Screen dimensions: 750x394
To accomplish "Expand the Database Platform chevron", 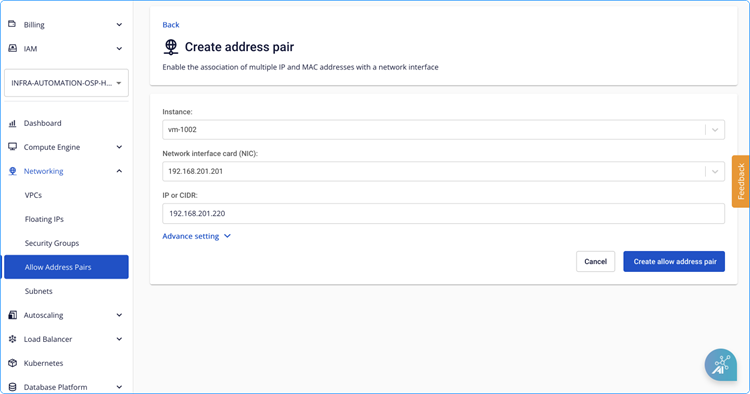I will (x=119, y=387).
